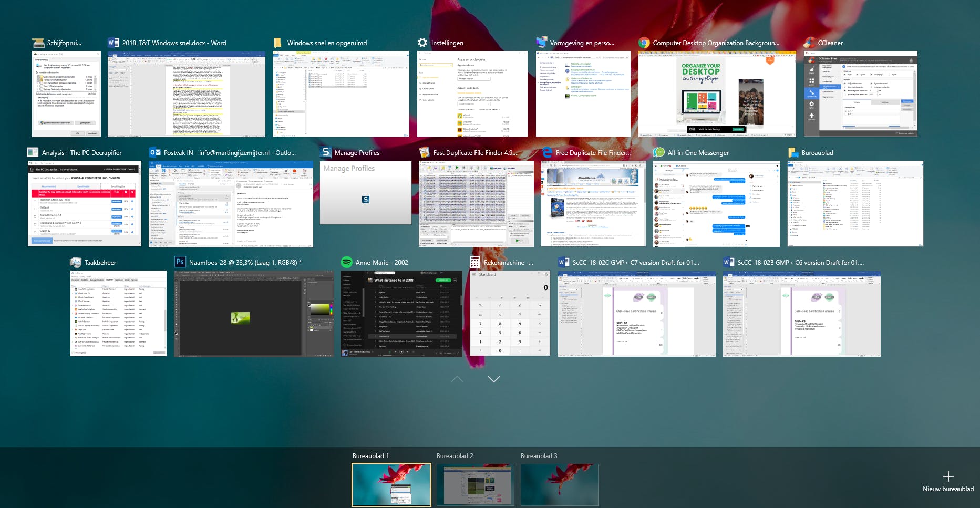980x508 pixels.
Task: Click the Word icon beside ScCC-18-02B GMP+ C6
Action: (729, 263)
